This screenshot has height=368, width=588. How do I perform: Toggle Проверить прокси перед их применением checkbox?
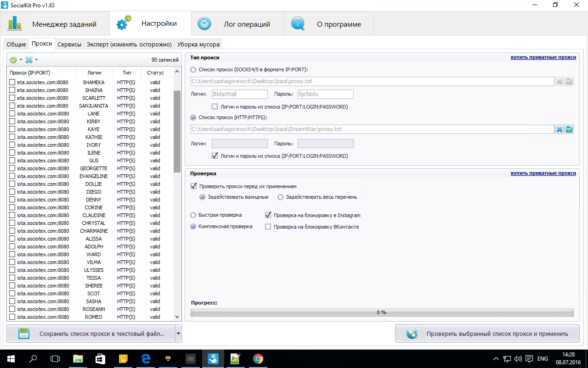[x=194, y=186]
